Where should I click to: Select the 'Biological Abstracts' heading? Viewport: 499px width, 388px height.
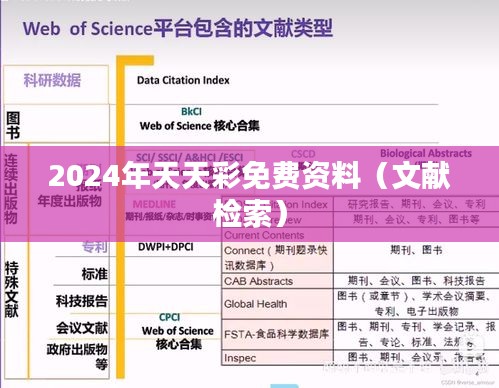coord(426,153)
